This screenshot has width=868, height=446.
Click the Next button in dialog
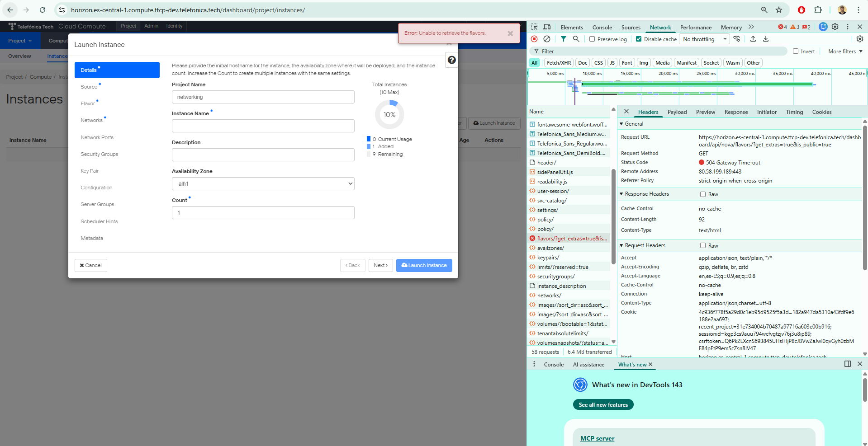[380, 265]
